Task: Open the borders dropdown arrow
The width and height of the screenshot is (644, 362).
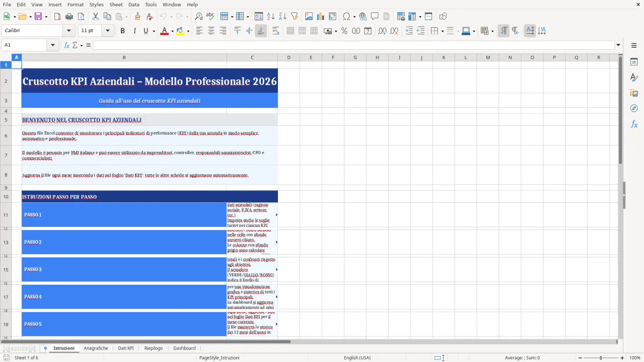Action: [442, 31]
